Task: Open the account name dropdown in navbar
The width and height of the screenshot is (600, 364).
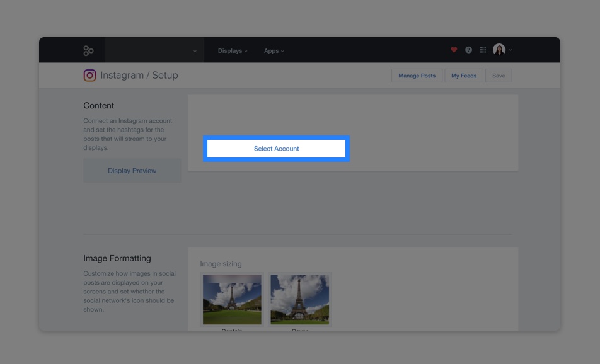Action: (x=154, y=50)
